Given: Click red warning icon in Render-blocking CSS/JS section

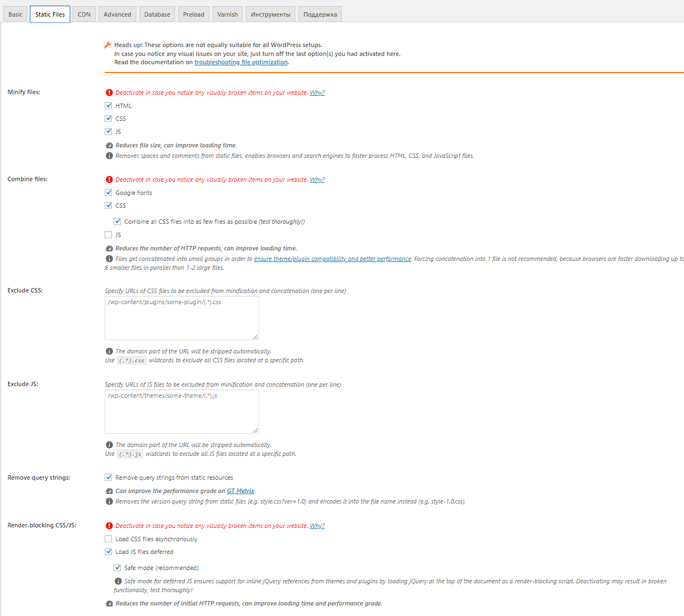Looking at the screenshot, I should click(x=109, y=526).
